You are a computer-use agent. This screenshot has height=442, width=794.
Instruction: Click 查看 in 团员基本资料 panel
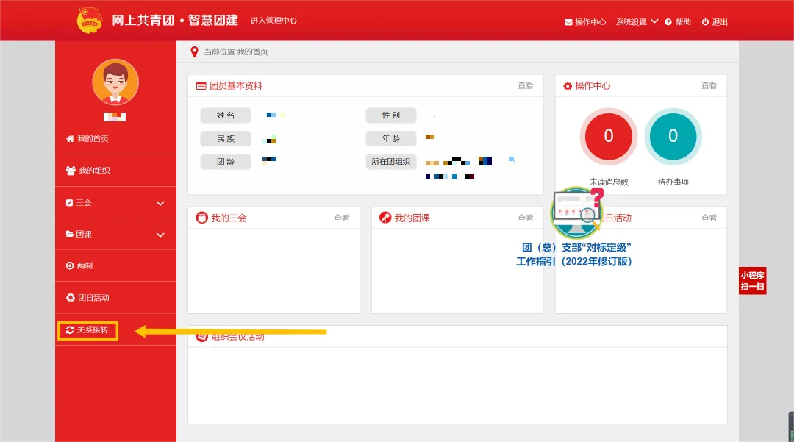(x=525, y=87)
